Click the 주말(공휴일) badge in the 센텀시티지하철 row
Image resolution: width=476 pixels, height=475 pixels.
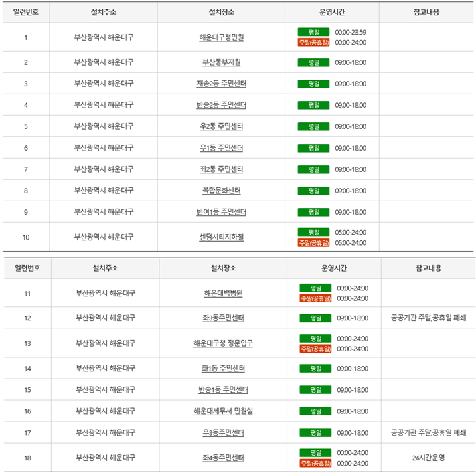pos(313,242)
